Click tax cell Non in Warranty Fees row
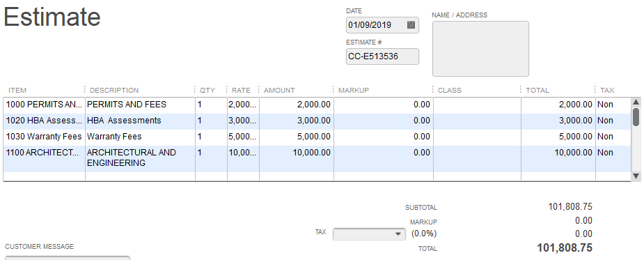644x260 pixels. 613,137
